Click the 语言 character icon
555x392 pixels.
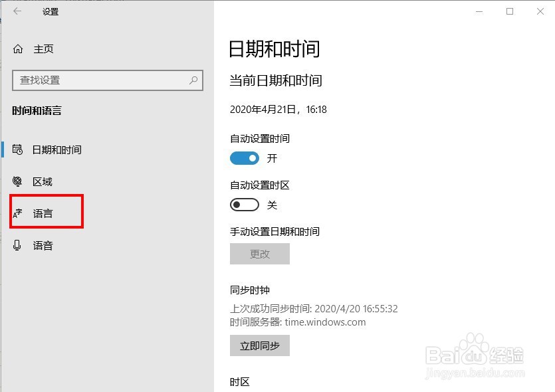pos(17,213)
